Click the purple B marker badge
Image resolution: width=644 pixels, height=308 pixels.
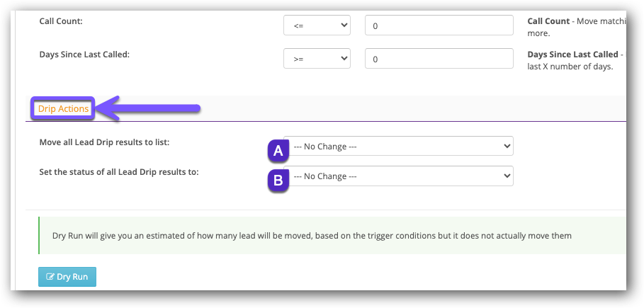(278, 181)
